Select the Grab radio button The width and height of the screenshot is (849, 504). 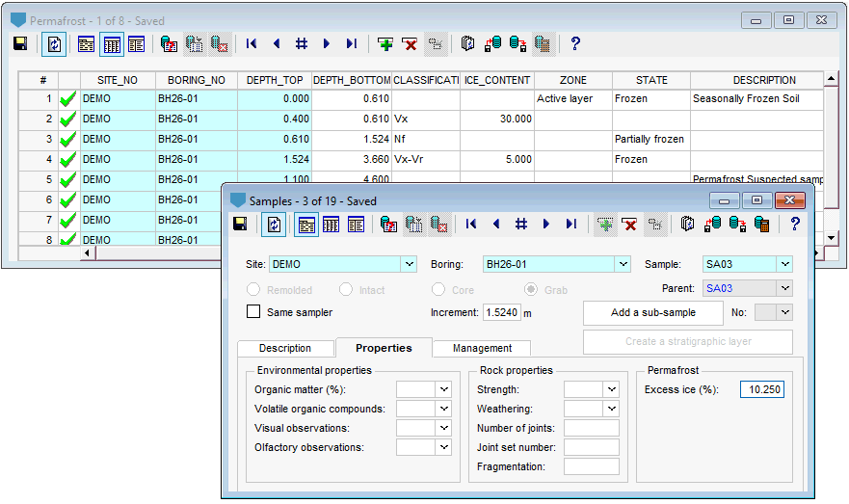[531, 290]
